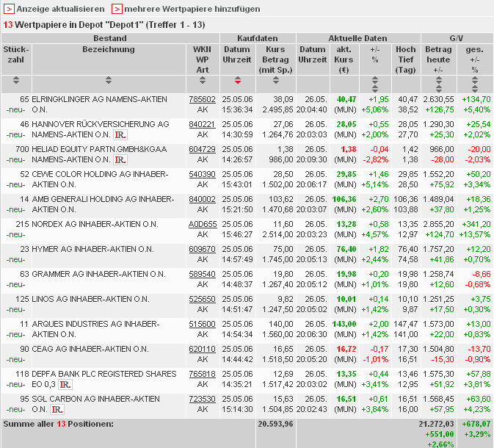Sort by WKN column arrows
The image size is (494, 448).
coord(202,80)
